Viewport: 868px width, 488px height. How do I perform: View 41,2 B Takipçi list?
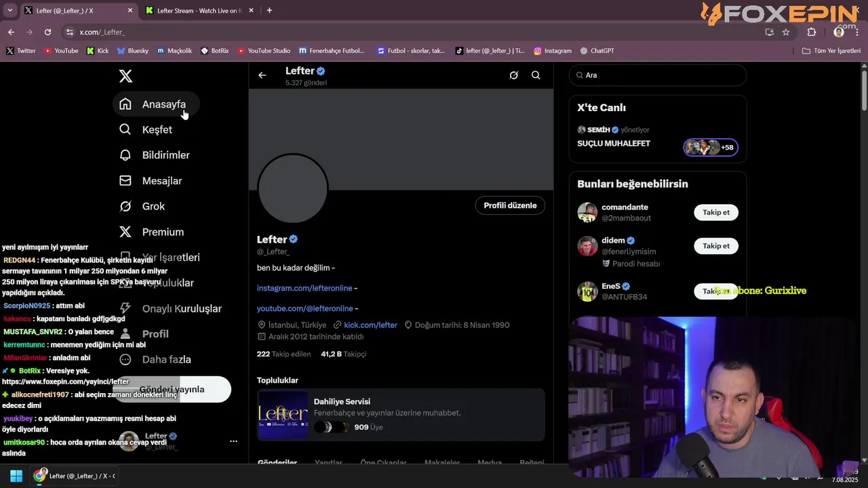point(343,354)
